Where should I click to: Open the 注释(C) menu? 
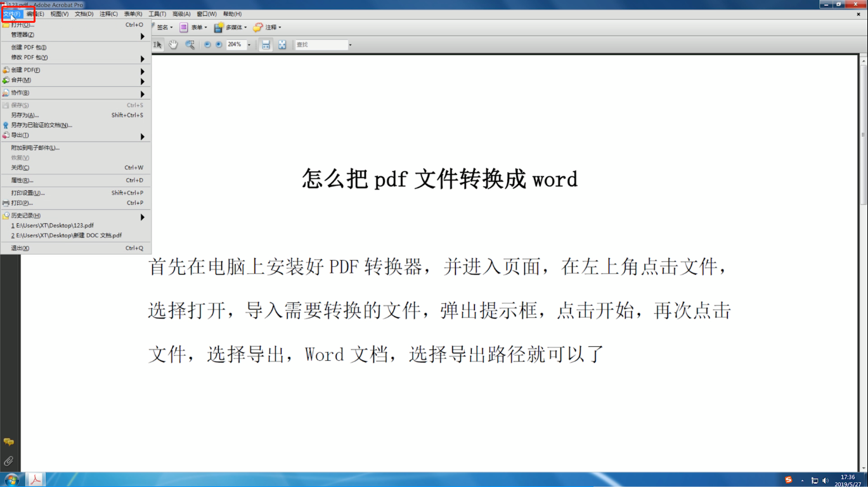point(108,14)
